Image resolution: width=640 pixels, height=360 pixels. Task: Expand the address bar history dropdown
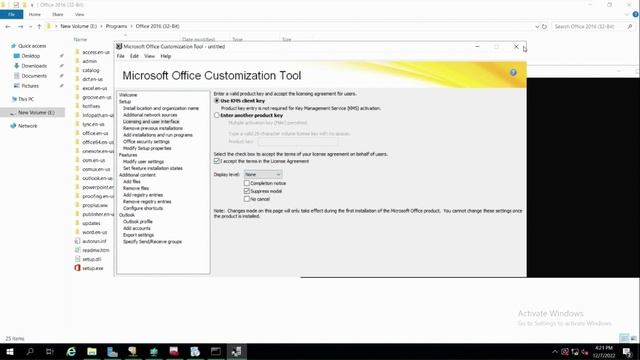pyautogui.click(x=537, y=27)
